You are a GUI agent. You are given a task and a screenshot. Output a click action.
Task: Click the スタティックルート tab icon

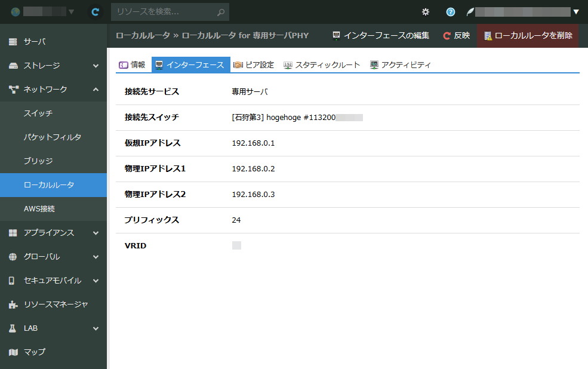(x=288, y=65)
